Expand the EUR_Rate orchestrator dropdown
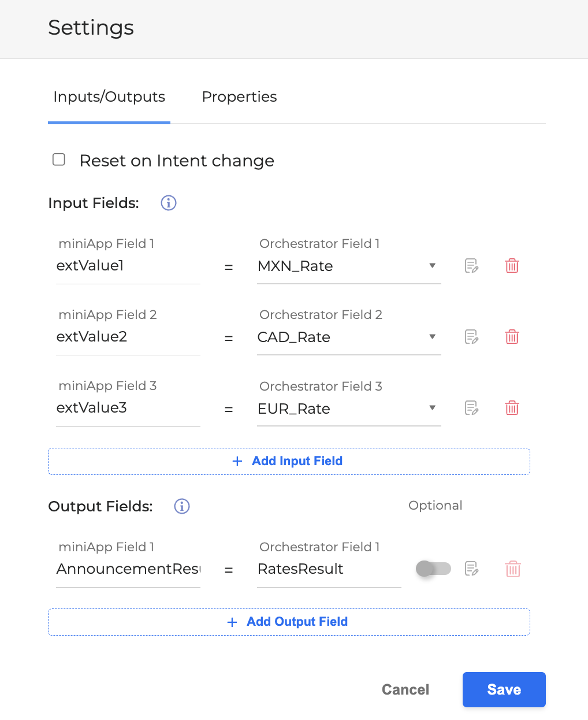Viewport: 588px width, 720px height. (432, 408)
